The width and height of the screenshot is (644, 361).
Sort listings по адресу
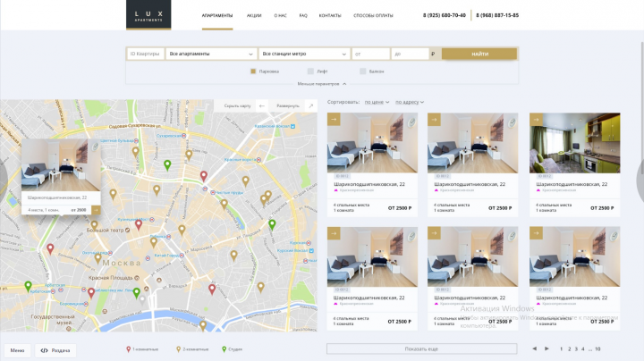[x=410, y=102]
